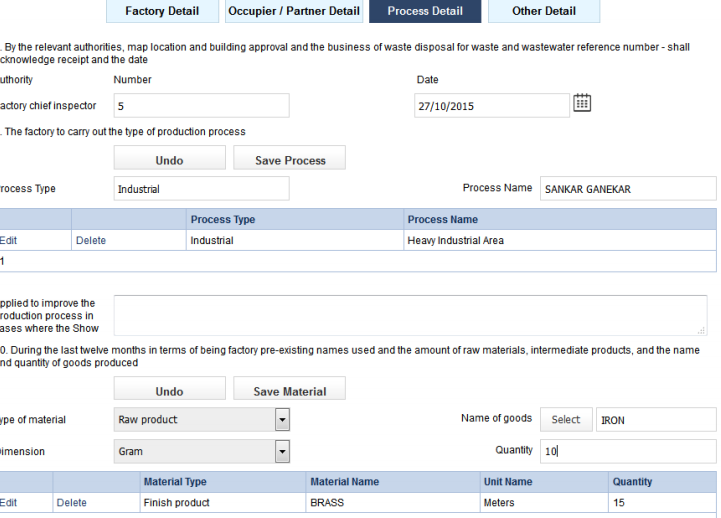
Task: Click the factory chief inspector Number field
Action: [201, 106]
